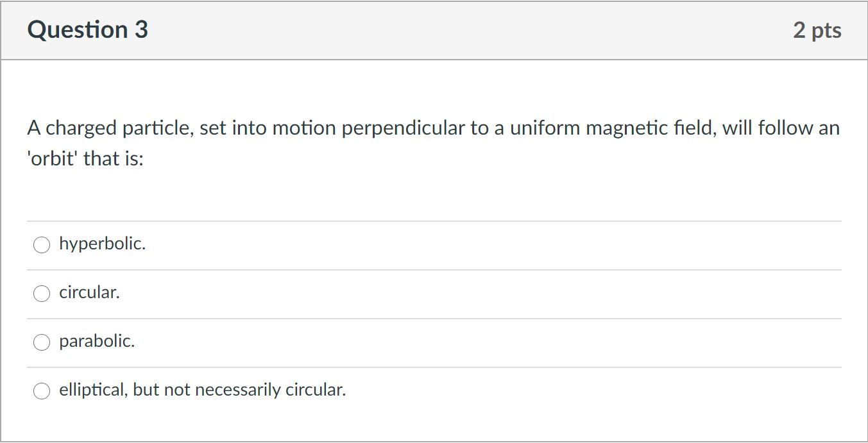Click the 'parabolic.' answer label text
The width and height of the screenshot is (868, 443).
(x=97, y=341)
